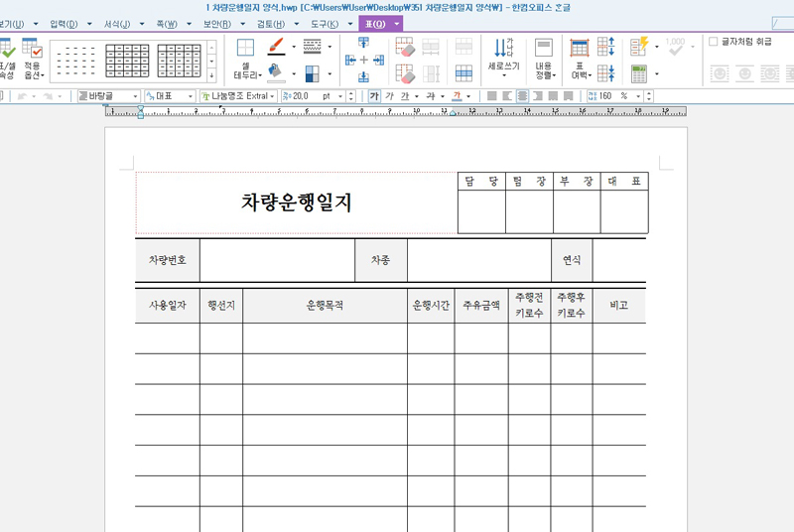Toggle italic text formatting

click(x=389, y=95)
